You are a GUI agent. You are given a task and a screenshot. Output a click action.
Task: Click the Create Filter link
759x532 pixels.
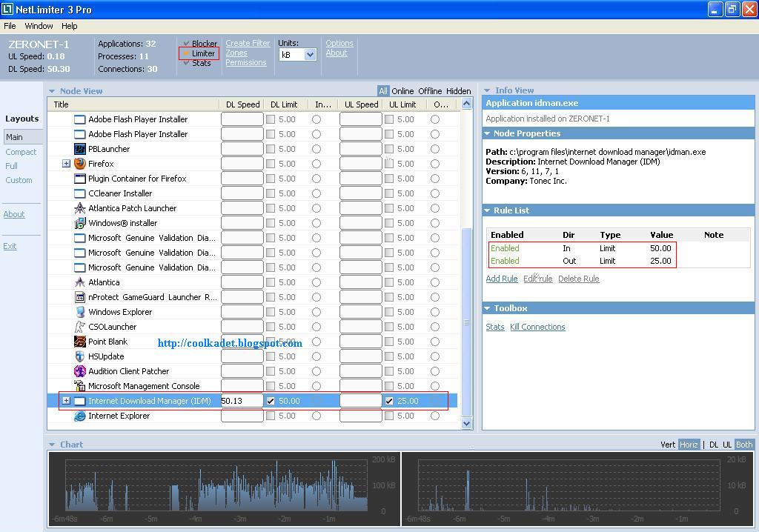pyautogui.click(x=248, y=43)
